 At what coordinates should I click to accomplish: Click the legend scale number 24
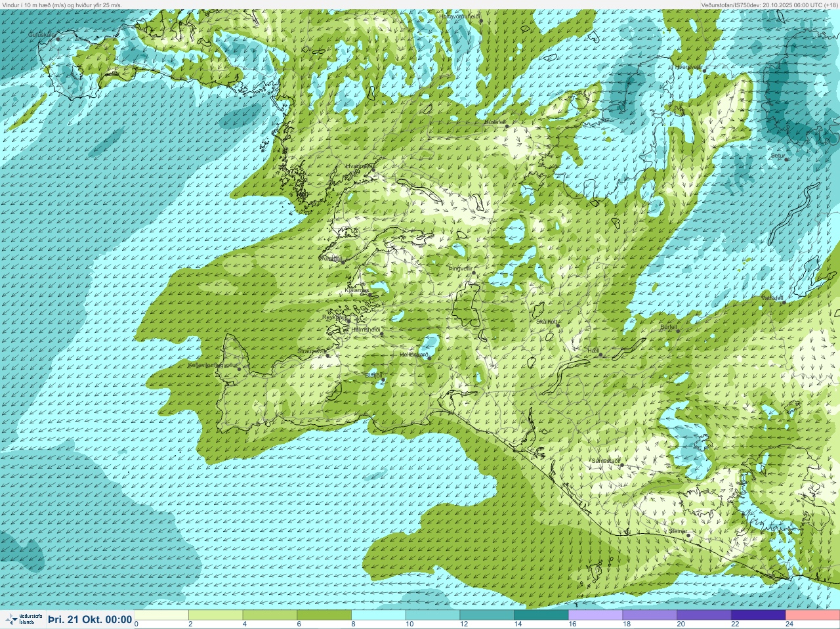[789, 624]
